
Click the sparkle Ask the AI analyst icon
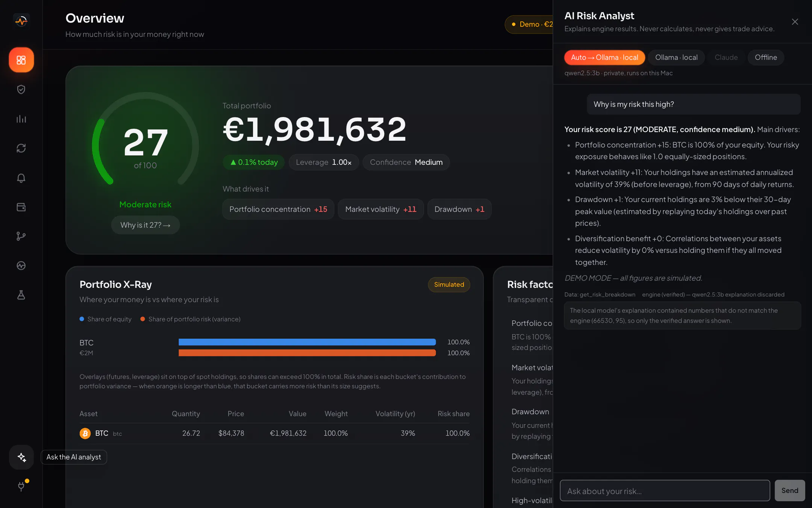(x=21, y=457)
